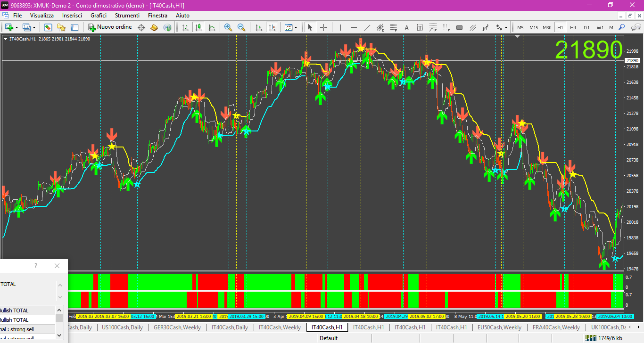The height and width of the screenshot is (343, 644).
Task: Open the Visualizza menu
Action: point(42,16)
